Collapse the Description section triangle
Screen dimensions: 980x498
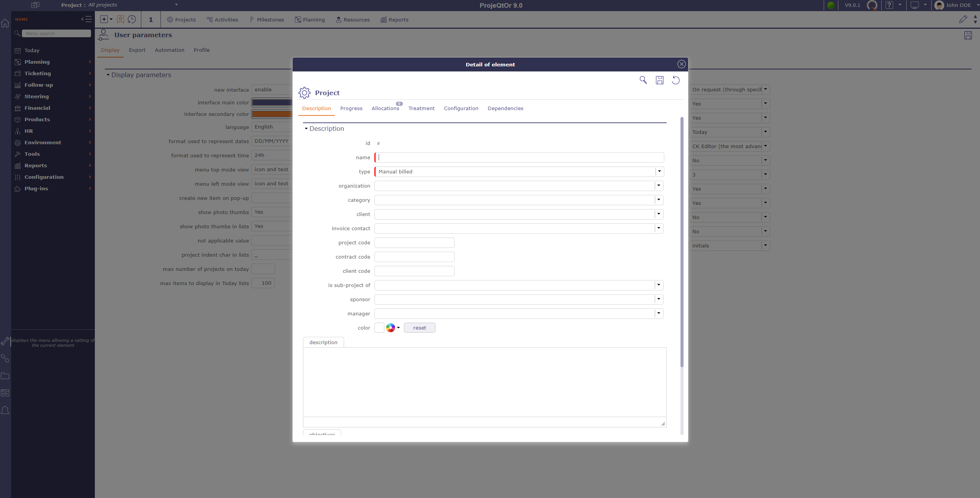[306, 129]
